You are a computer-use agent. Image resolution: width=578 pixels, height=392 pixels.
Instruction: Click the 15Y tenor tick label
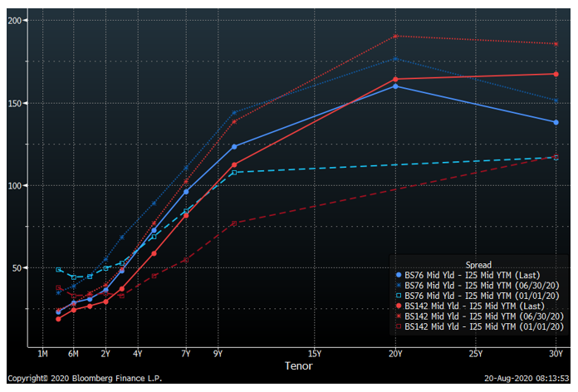coord(315,353)
